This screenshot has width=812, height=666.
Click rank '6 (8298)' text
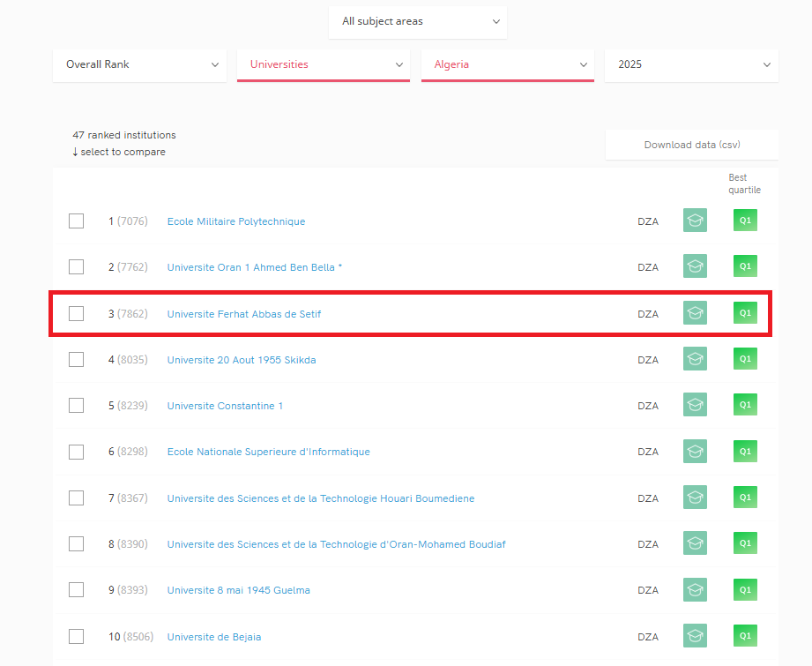coord(128,452)
